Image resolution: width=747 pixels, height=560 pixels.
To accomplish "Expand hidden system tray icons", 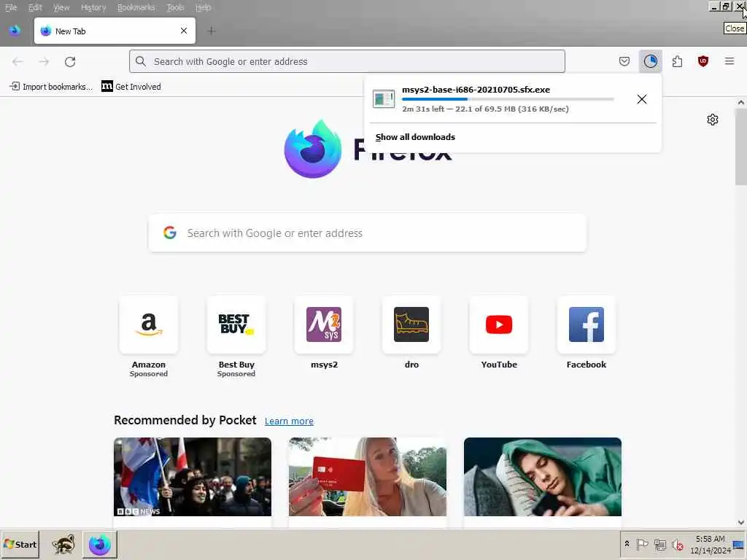I will point(627,544).
